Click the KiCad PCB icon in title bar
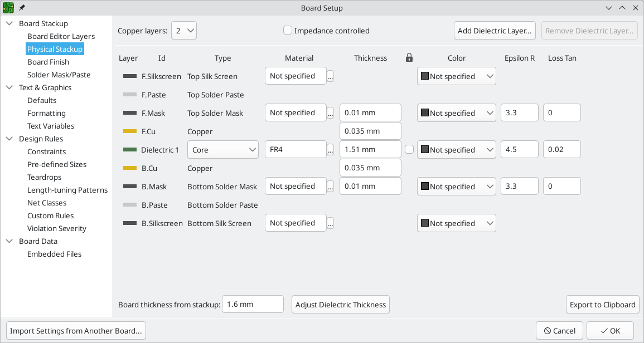Screen dimensions: 644x343 point(8,8)
